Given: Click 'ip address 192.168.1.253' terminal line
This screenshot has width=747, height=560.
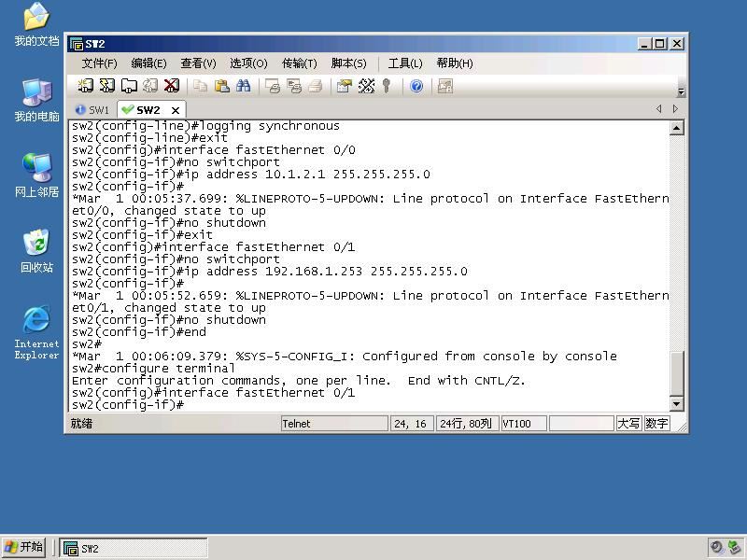Looking at the screenshot, I should [270, 272].
